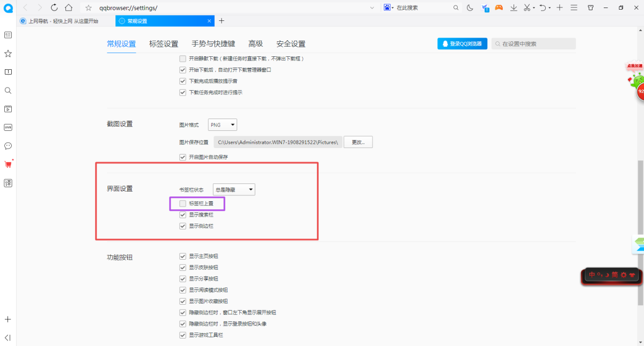Open the chat bubble sidebar icon
Screen dimensions: 644x346
(8, 146)
